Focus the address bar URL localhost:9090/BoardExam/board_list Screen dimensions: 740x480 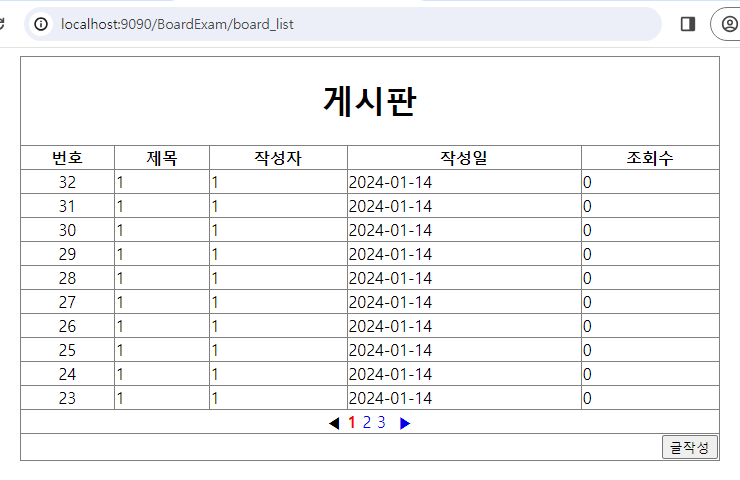177,24
